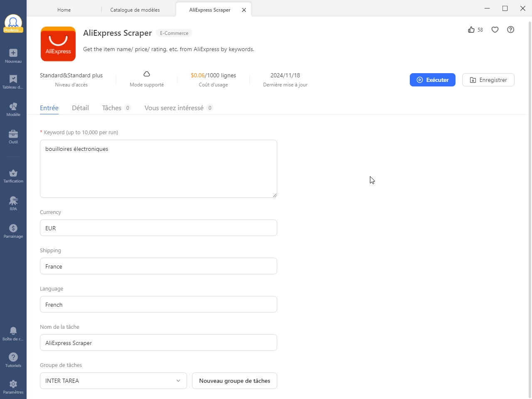Click the Currency field containing EUR
This screenshot has height=399, width=532.
coord(158,228)
